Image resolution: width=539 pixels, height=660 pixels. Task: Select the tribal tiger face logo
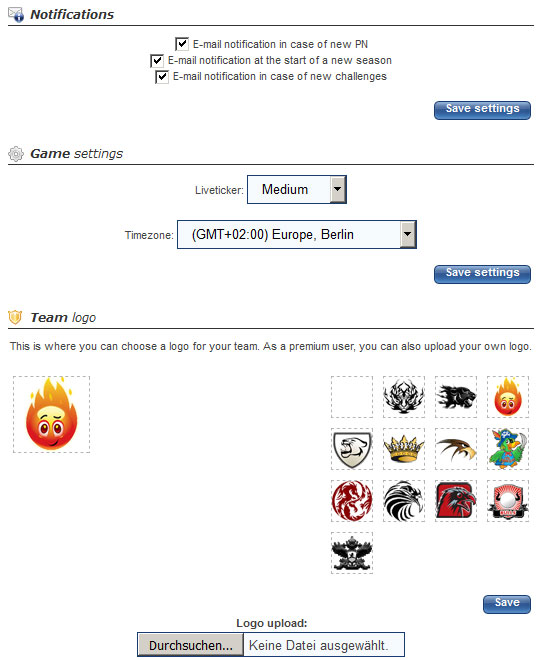404,397
